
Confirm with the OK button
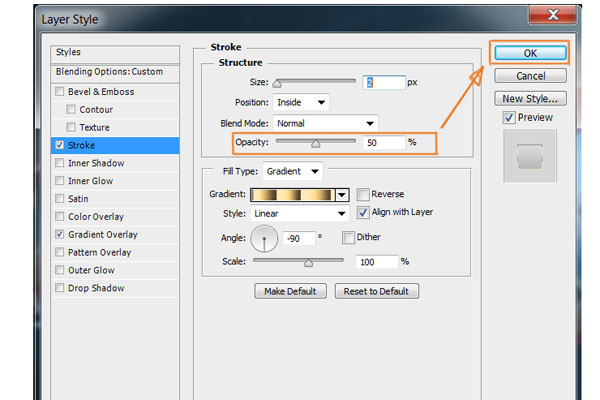click(530, 53)
